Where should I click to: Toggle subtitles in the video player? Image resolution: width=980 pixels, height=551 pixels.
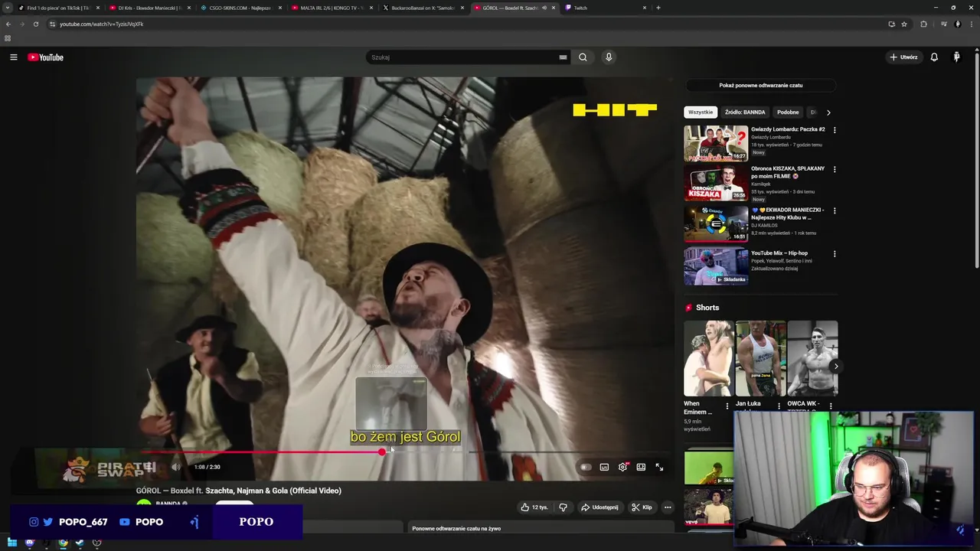604,467
